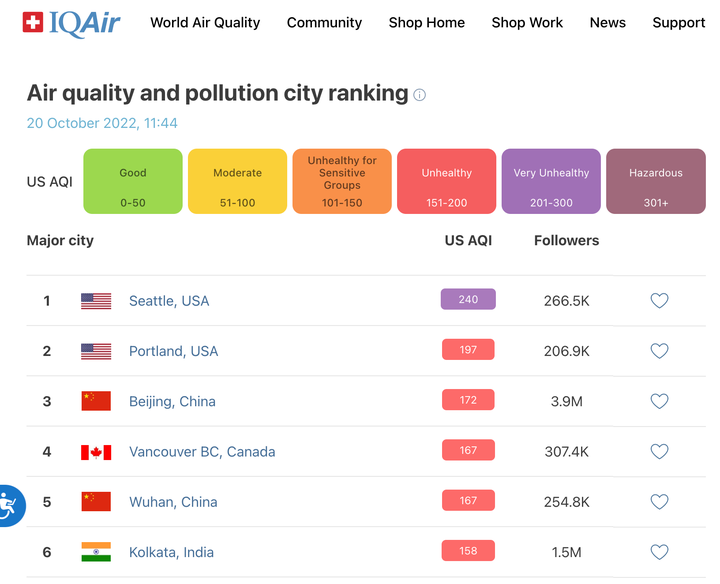Click the Followers column header
The height and width of the screenshot is (584, 720).
[567, 241]
